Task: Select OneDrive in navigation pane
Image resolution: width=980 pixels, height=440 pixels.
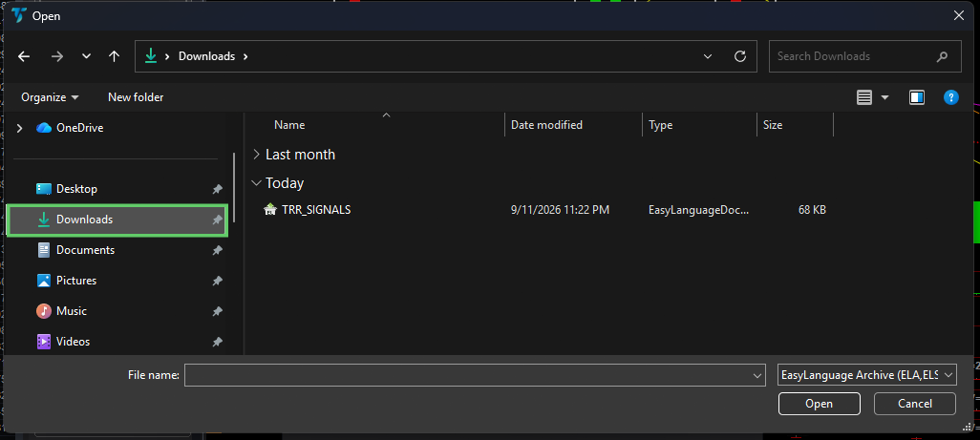Action: 79,128
